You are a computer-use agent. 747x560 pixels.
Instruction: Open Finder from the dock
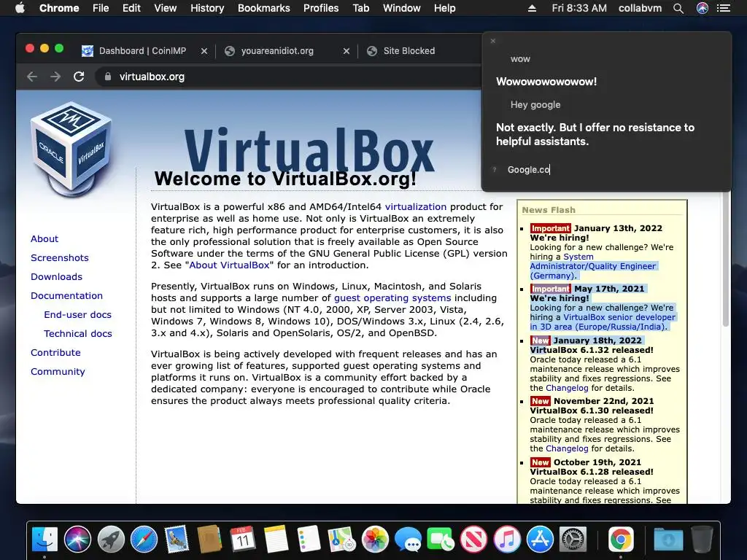pyautogui.click(x=44, y=540)
